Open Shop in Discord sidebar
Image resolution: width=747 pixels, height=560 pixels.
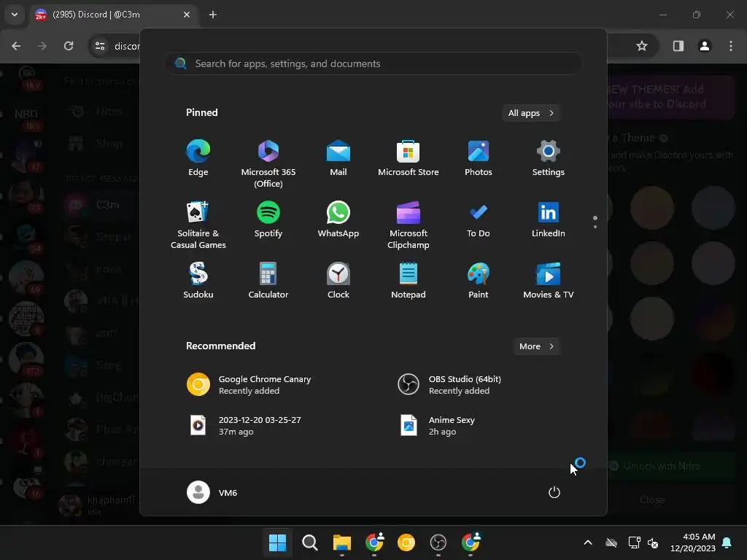tap(101, 144)
